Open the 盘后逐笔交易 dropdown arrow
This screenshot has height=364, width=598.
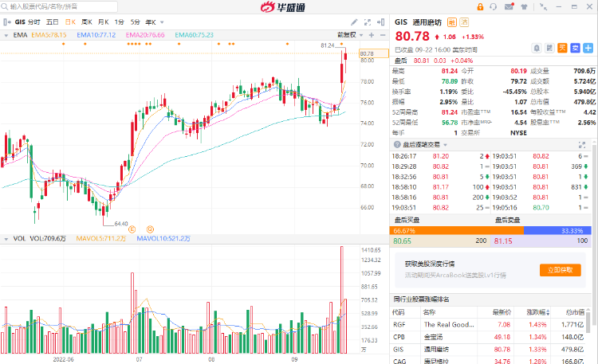tap(445, 145)
